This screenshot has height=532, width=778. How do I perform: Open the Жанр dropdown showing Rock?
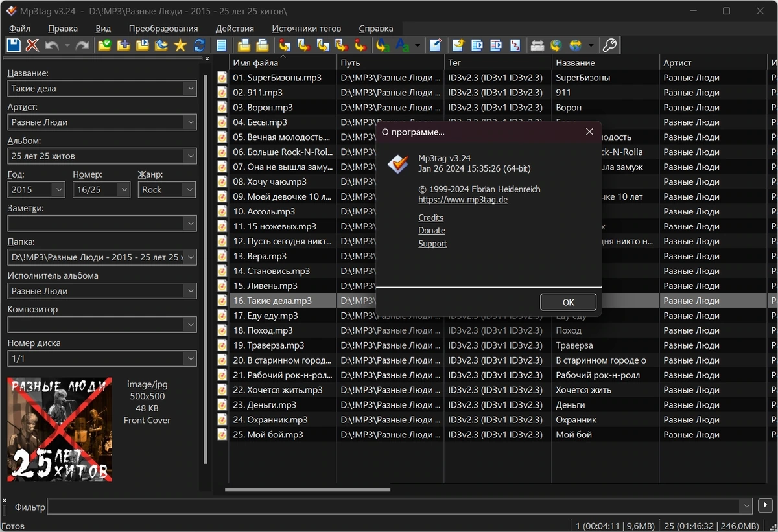click(189, 189)
